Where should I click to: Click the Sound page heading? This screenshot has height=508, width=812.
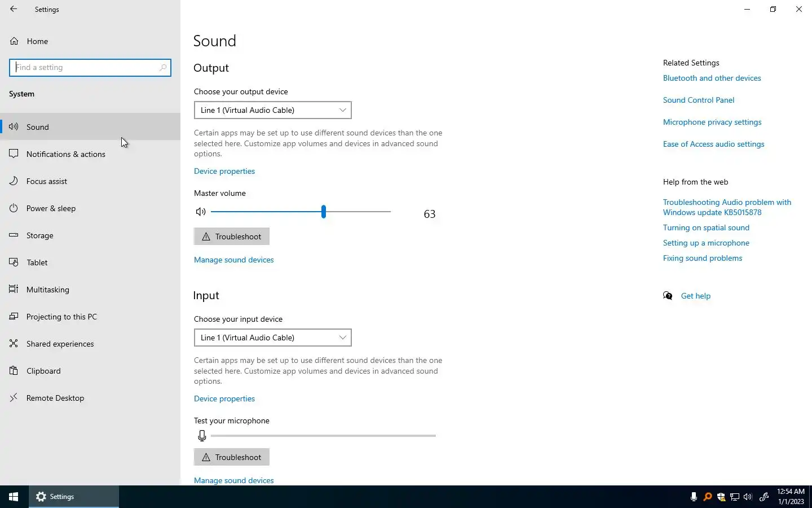click(215, 41)
